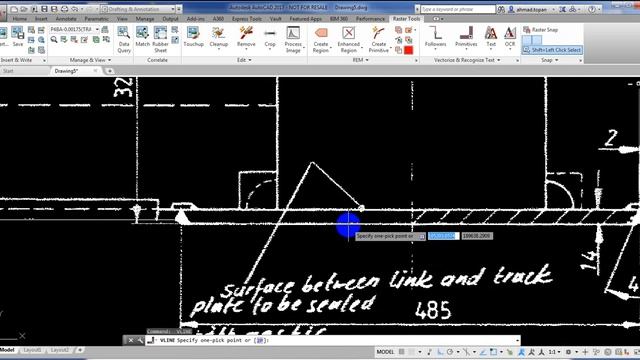
Task: Close the command line with X button
Action: click(x=131, y=340)
